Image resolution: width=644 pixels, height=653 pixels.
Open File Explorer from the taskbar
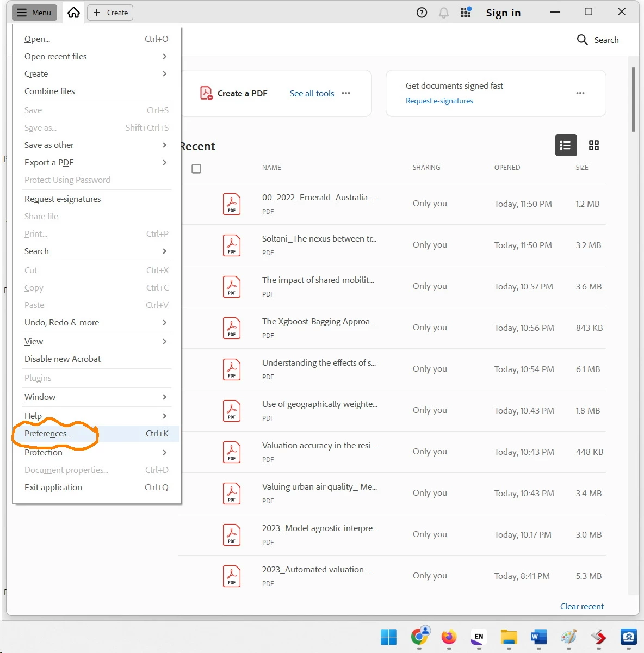(x=509, y=637)
